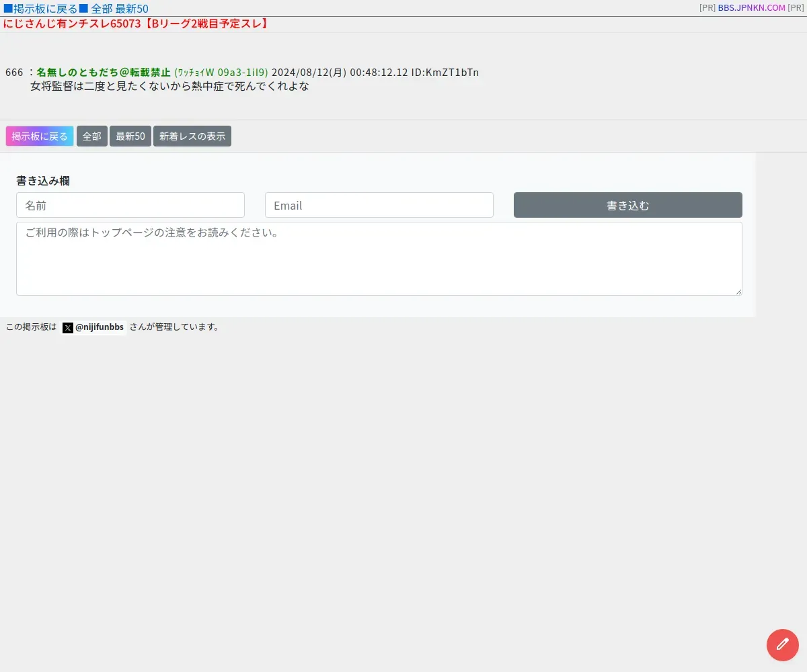Click poster name 名無しのともだち＠転載禁止
Screen dimensions: 807x672
[104, 72]
